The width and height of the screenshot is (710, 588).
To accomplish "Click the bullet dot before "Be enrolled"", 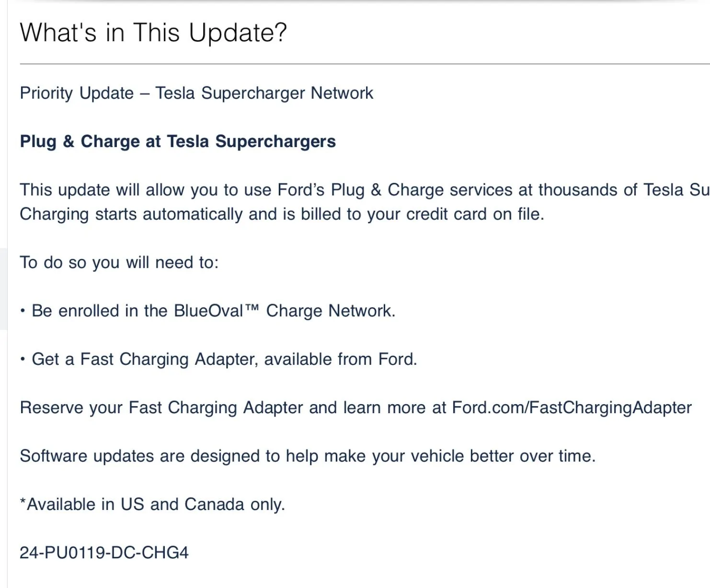I will (23, 311).
